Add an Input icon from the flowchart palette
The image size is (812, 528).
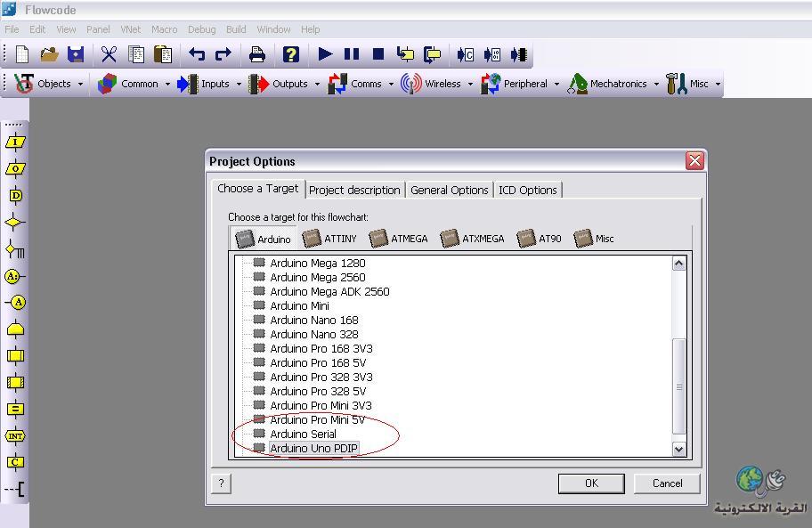point(15,142)
